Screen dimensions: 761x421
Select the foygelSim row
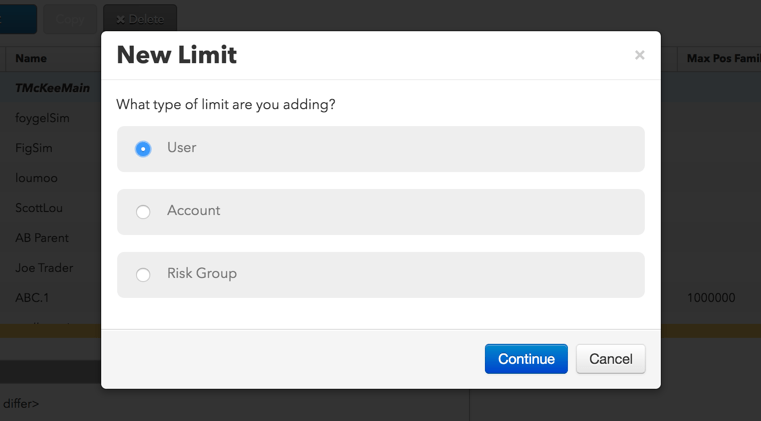tap(50, 118)
